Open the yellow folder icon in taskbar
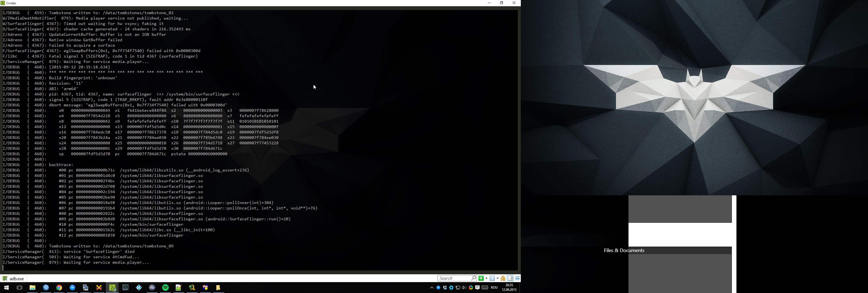 coord(218,288)
